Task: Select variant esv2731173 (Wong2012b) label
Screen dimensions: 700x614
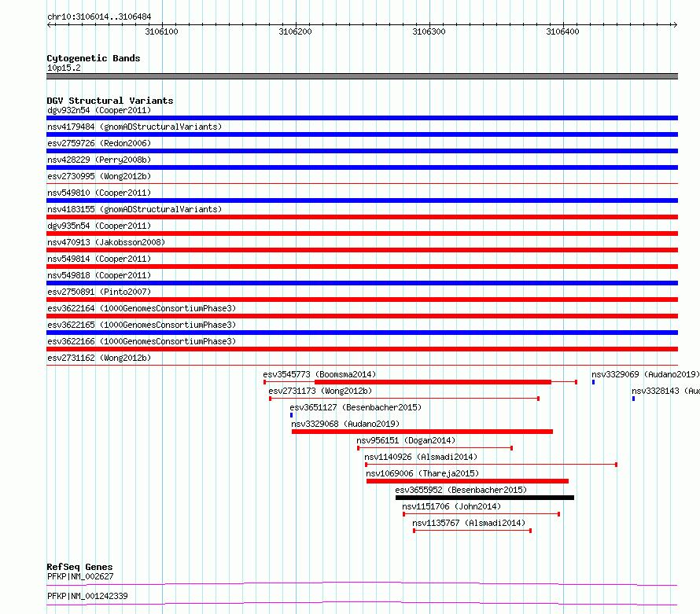Action: 320,391
